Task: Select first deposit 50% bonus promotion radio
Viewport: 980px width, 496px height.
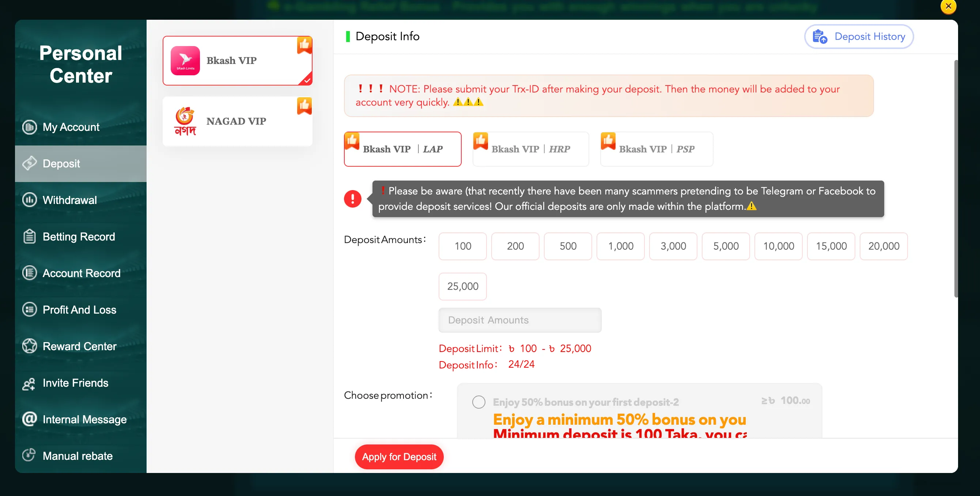Action: (x=478, y=402)
